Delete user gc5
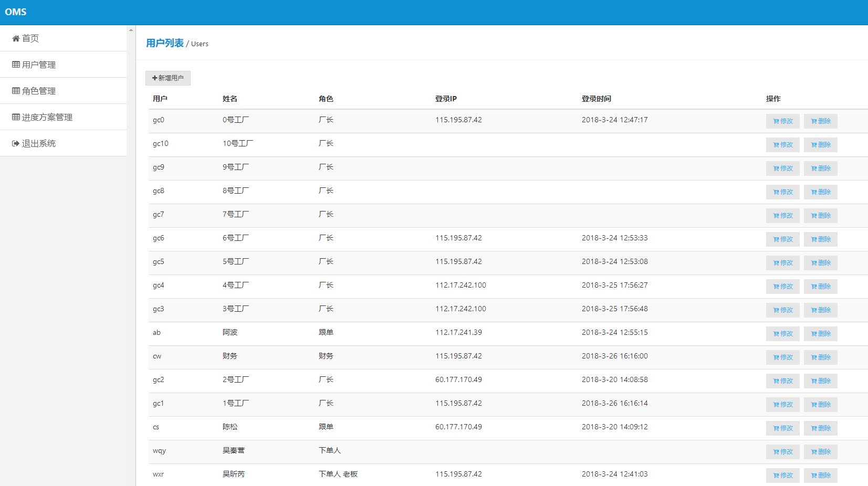868x486 pixels. tap(821, 263)
